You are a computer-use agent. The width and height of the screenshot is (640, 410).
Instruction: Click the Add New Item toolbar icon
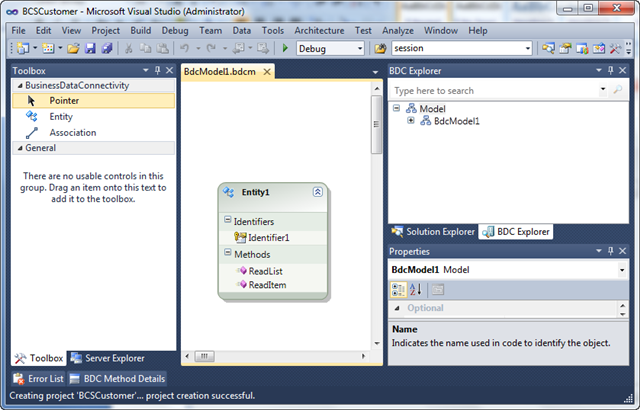tap(48, 49)
